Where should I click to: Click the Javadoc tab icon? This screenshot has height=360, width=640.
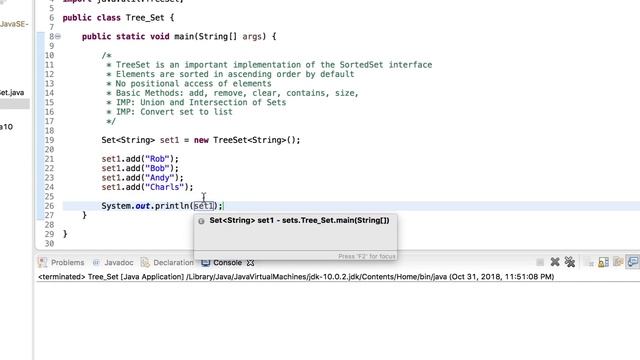[96, 262]
